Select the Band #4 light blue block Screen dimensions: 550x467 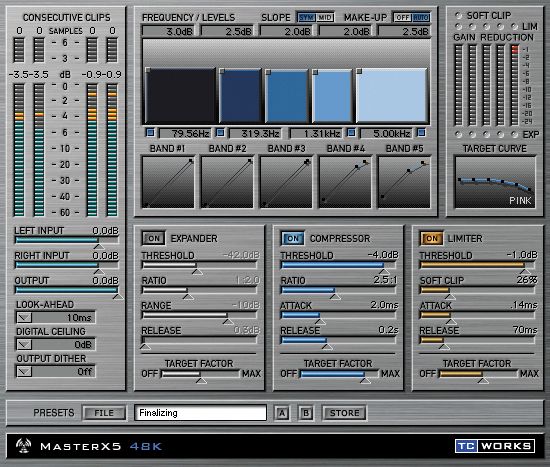[x=332, y=95]
